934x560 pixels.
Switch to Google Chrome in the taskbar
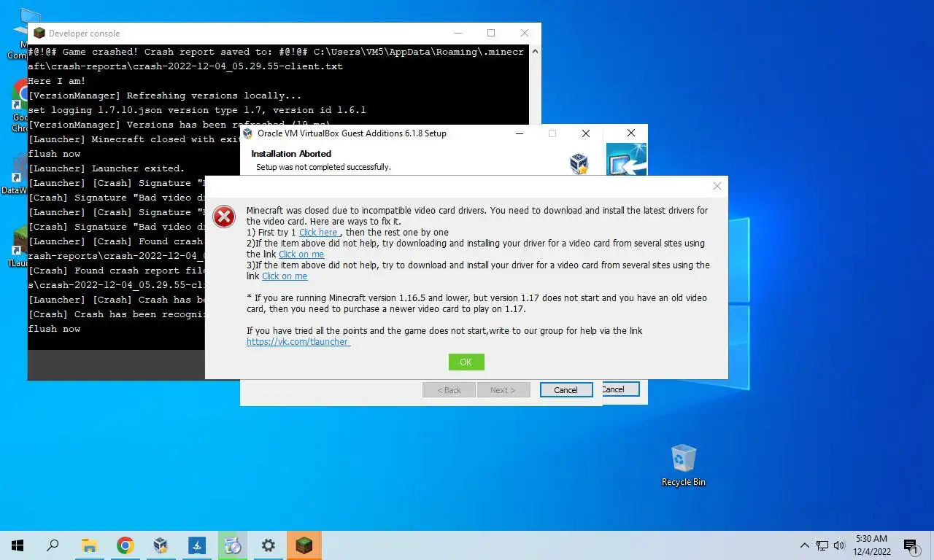(x=125, y=545)
